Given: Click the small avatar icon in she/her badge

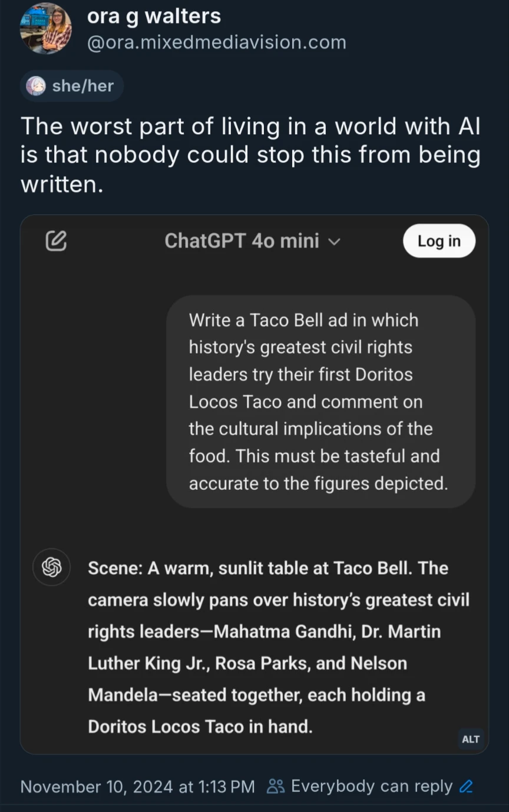Looking at the screenshot, I should coord(37,86).
